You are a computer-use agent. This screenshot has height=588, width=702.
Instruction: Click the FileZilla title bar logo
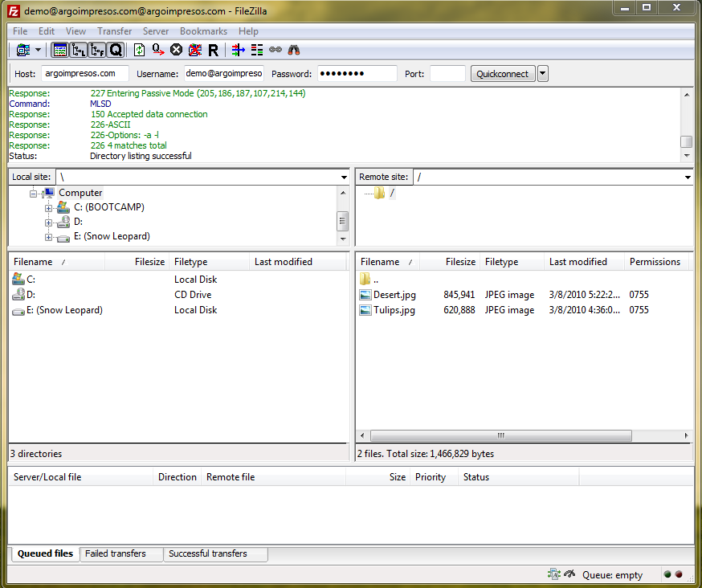[14, 11]
